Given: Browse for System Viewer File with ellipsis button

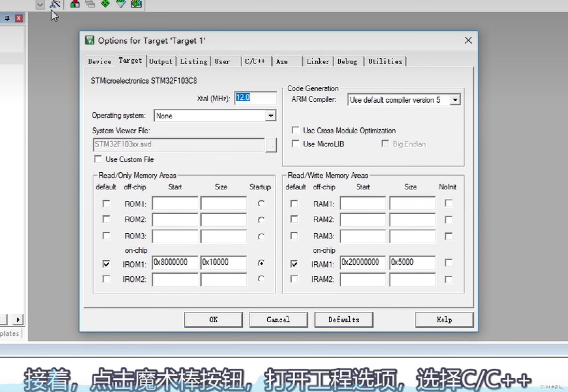Looking at the screenshot, I should click(271, 146).
